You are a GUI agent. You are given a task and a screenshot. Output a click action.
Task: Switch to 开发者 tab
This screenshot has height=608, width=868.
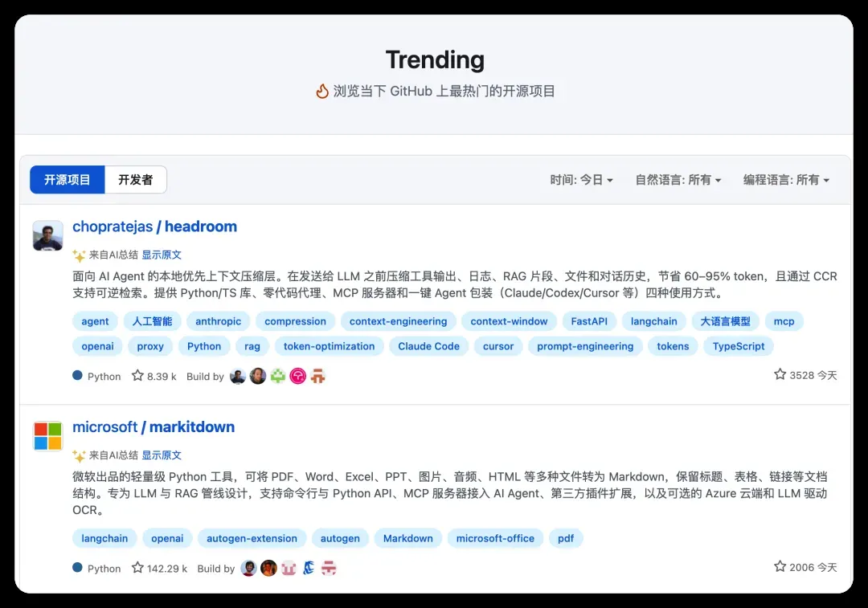pyautogui.click(x=136, y=180)
